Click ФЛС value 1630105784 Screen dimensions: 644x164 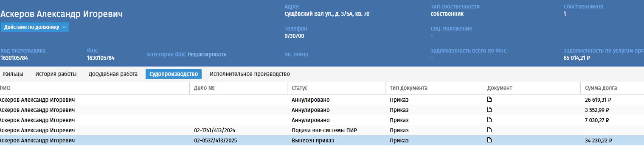point(101,58)
